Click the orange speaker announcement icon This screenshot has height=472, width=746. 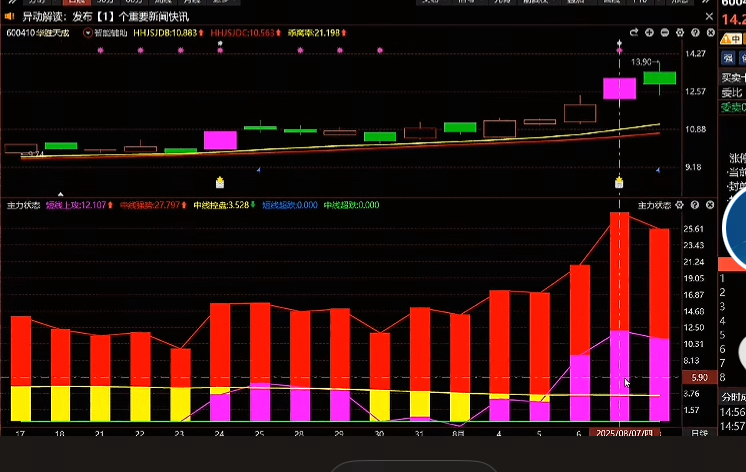click(x=9, y=17)
